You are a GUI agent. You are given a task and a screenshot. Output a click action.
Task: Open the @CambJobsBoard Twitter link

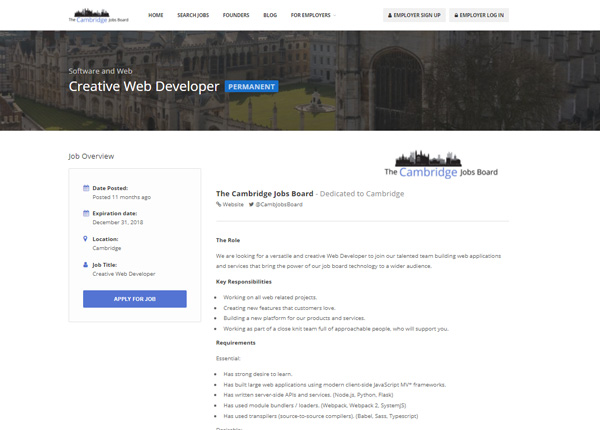pos(279,205)
